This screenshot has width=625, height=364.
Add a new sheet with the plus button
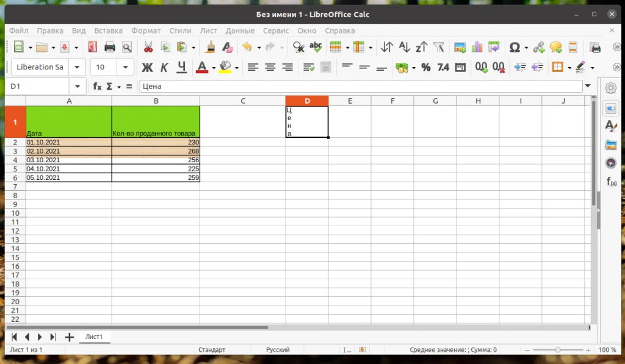coord(69,337)
